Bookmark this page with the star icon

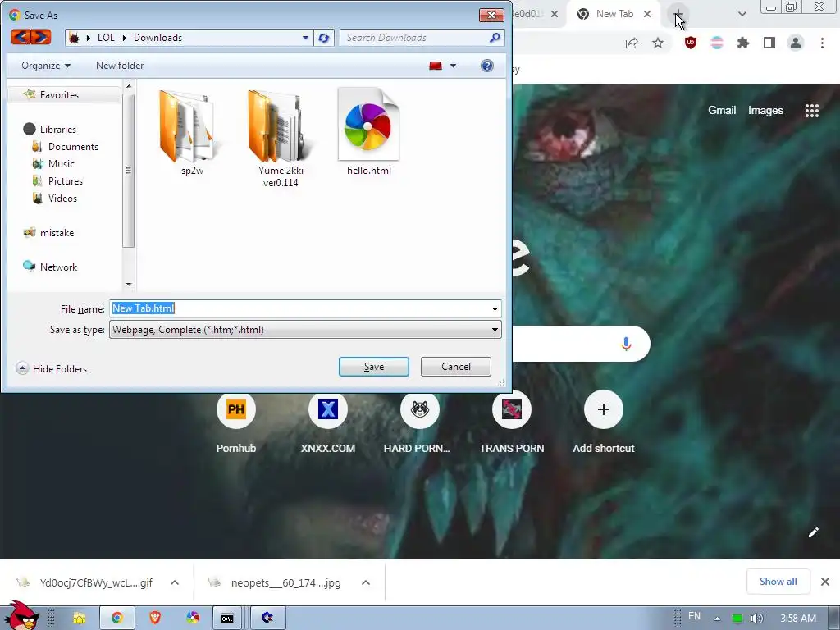click(x=658, y=43)
